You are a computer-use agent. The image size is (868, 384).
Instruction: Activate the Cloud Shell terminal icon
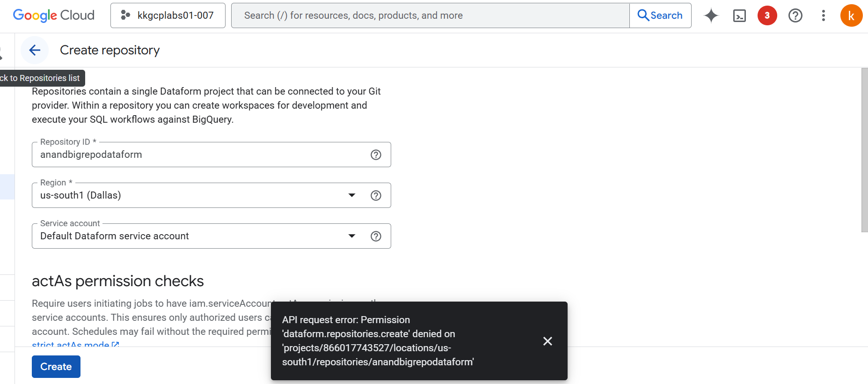739,16
